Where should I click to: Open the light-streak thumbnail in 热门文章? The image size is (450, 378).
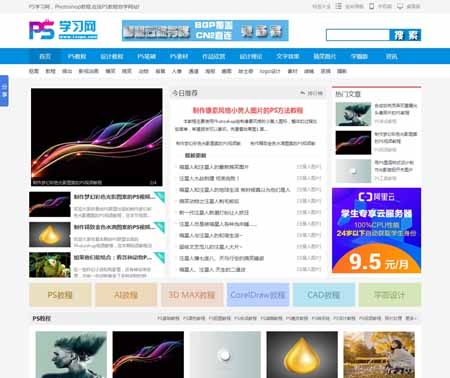[353, 143]
